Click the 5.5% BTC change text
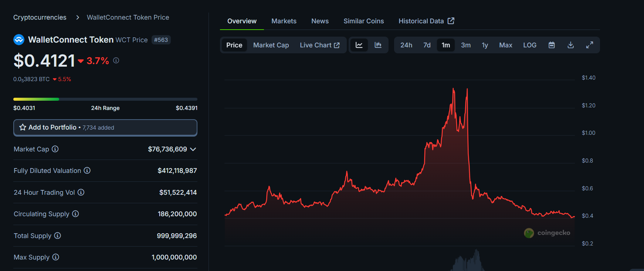644x271 pixels. (x=64, y=79)
